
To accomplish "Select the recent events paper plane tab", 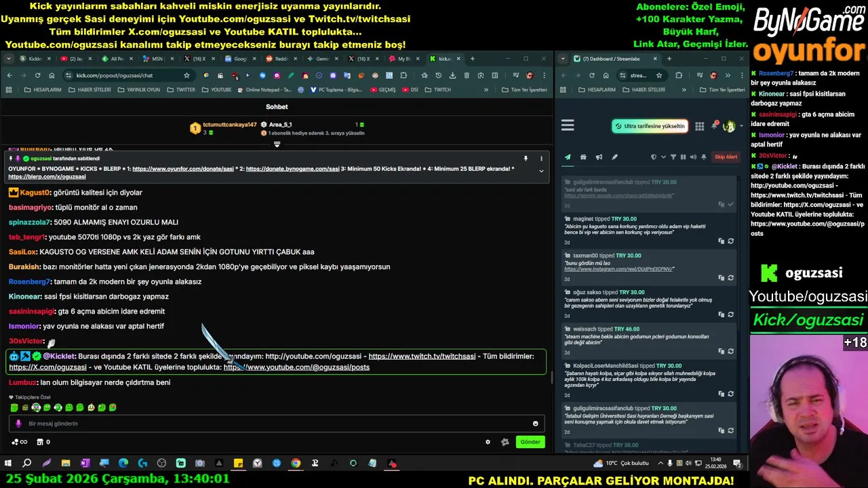I will coord(568,157).
